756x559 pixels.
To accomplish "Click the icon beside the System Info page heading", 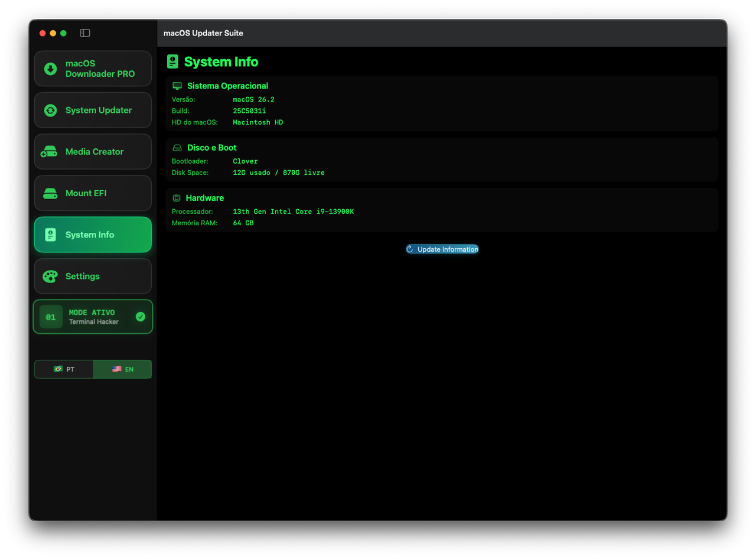I will 172,62.
